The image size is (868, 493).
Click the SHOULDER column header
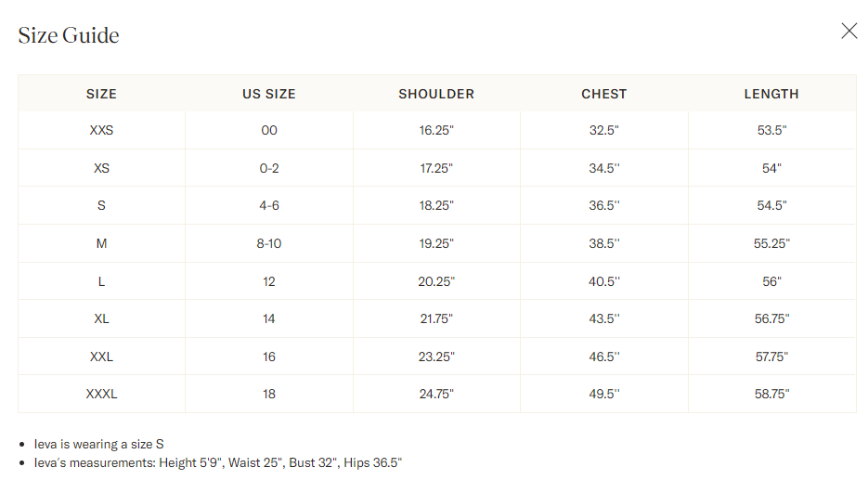(x=436, y=94)
